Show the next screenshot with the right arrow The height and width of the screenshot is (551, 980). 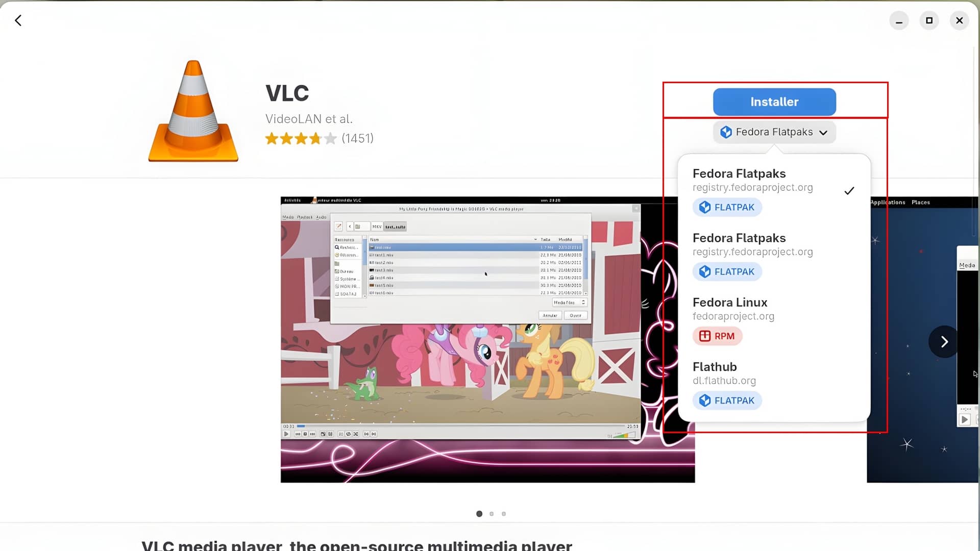click(x=944, y=342)
